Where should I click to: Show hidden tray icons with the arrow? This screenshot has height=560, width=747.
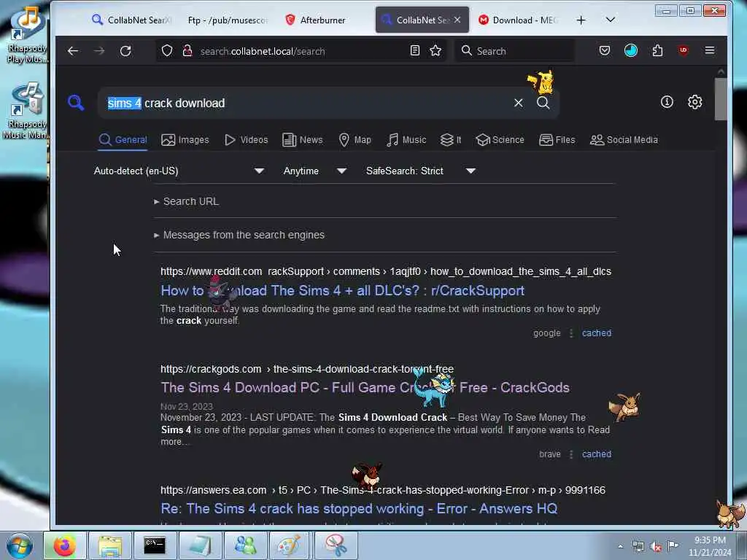[x=620, y=547]
